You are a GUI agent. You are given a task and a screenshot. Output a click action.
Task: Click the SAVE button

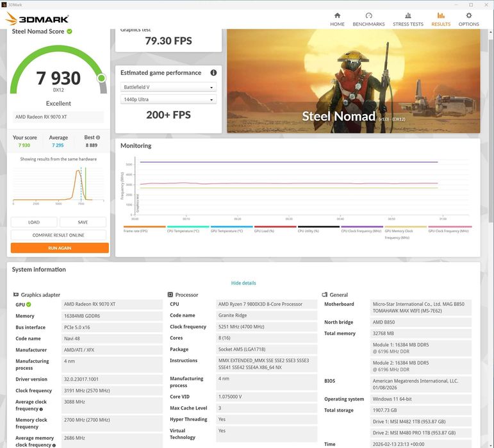point(83,222)
